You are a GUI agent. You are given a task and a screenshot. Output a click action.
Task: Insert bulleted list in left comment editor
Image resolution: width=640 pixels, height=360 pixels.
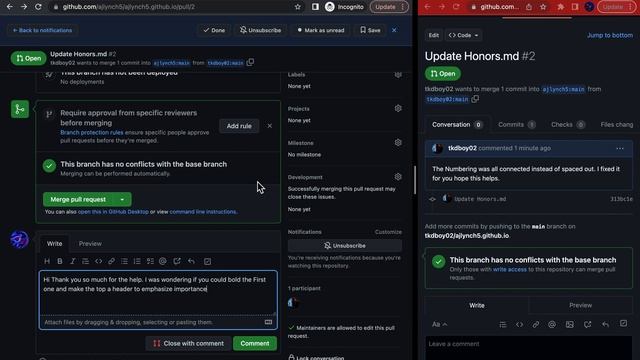coord(124,261)
